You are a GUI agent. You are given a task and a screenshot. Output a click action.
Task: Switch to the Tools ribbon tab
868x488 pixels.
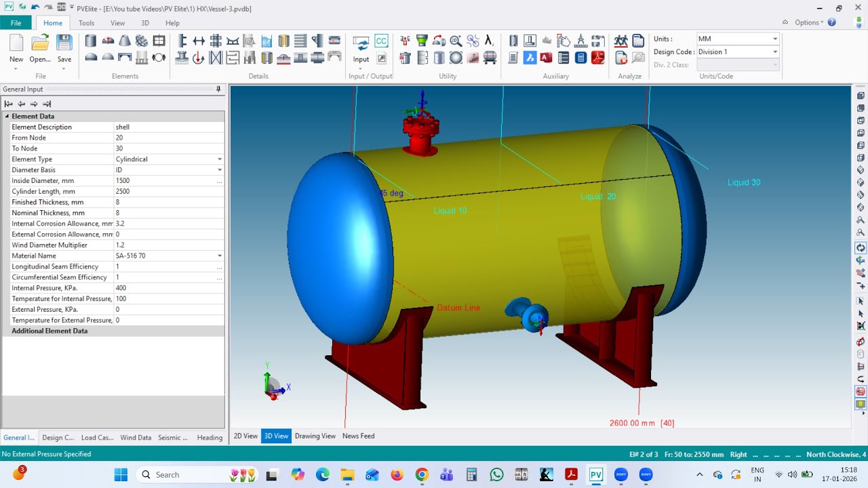pos(87,23)
